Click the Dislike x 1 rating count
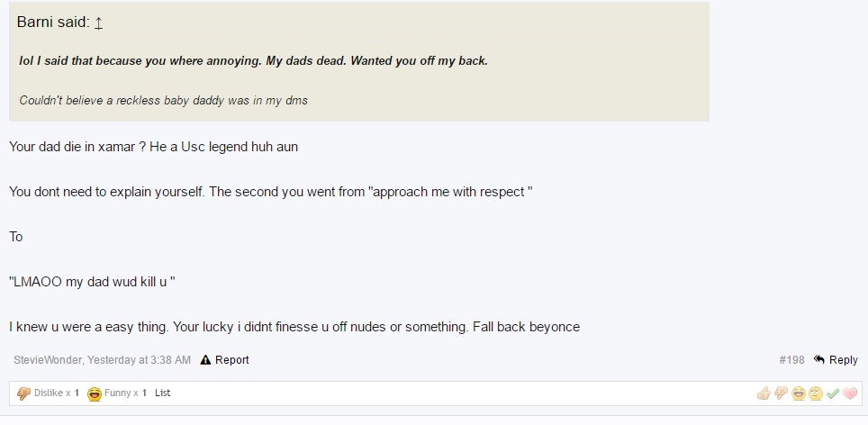 click(x=57, y=393)
